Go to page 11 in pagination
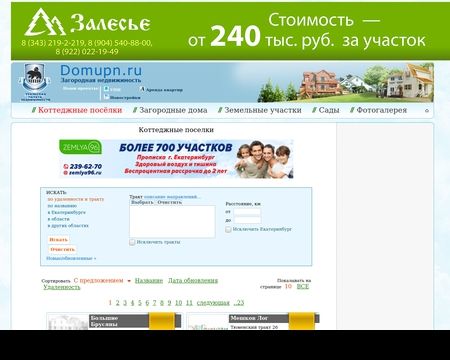Image resolution: width=450 pixels, height=360 pixels. pyautogui.click(x=189, y=303)
